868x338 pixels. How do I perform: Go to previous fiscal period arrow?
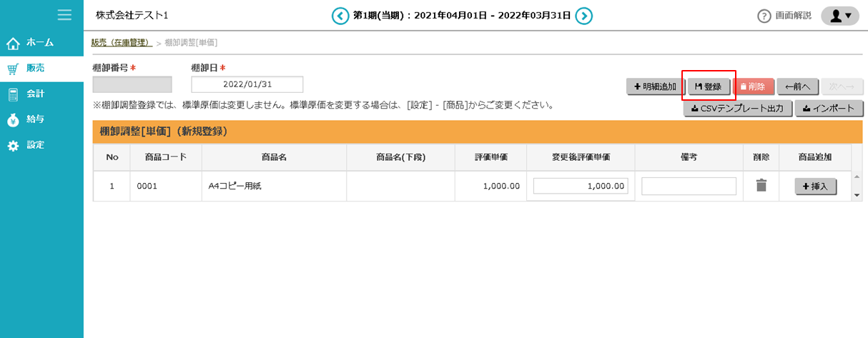coord(341,16)
